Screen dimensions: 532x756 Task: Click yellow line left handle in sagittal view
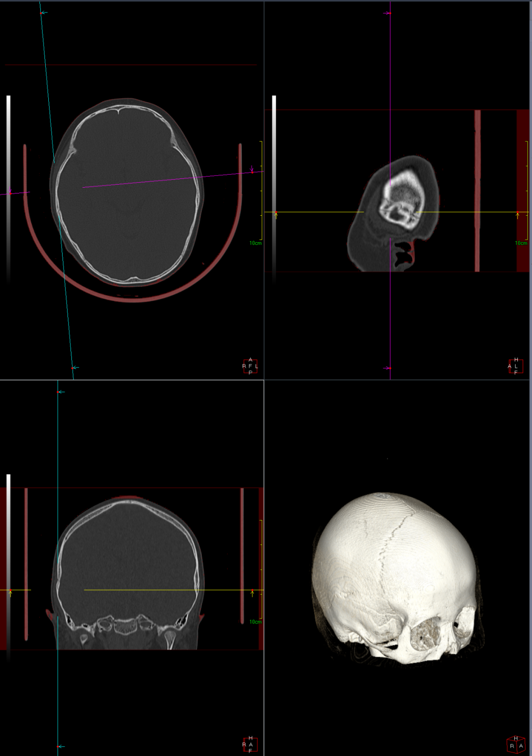[x=276, y=214]
